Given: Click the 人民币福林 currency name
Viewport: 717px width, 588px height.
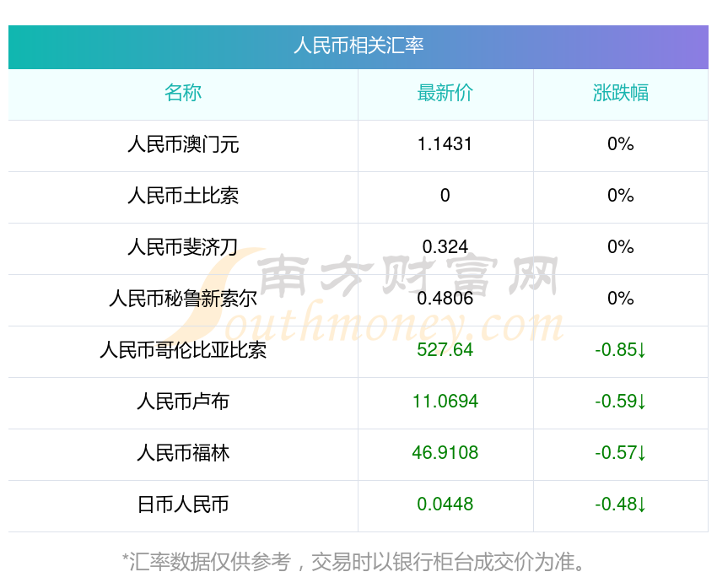Looking at the screenshot, I should [x=183, y=453].
